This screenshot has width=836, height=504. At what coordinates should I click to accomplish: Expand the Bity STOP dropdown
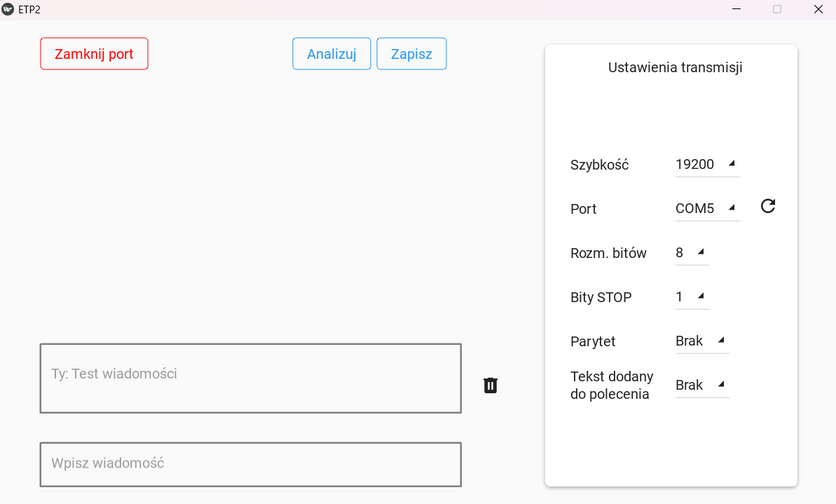click(691, 297)
